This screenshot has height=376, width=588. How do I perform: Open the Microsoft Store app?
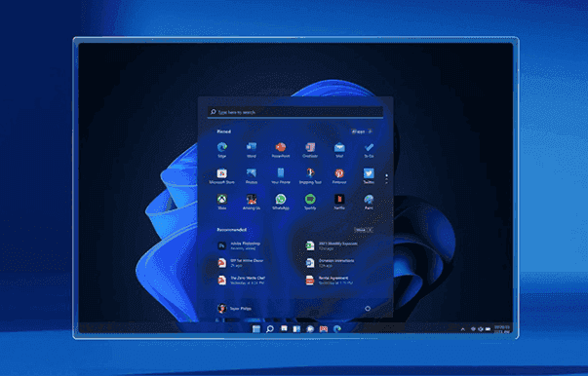[221, 176]
